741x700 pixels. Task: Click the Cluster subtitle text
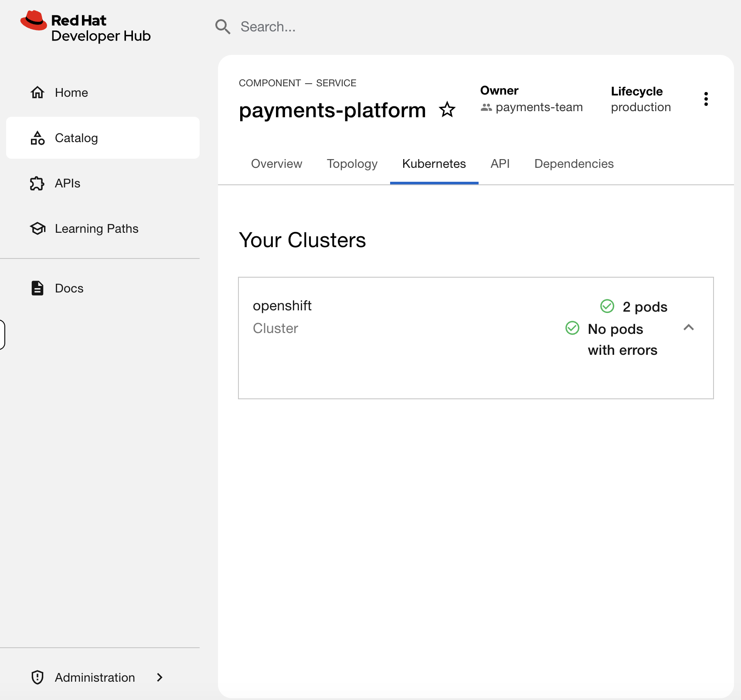pos(275,328)
